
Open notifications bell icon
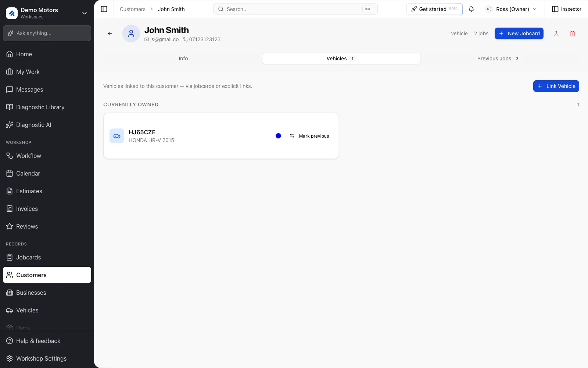[471, 9]
